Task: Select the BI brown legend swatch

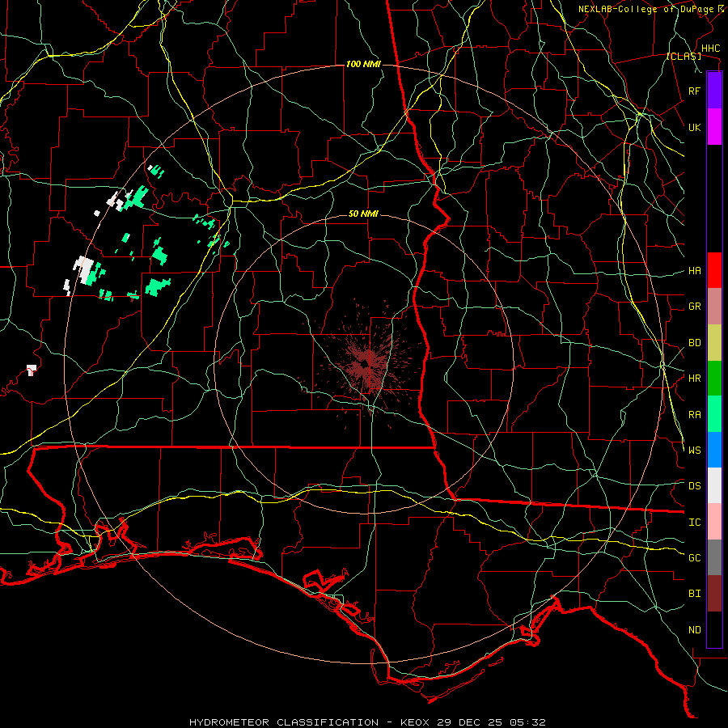Action: (x=714, y=594)
